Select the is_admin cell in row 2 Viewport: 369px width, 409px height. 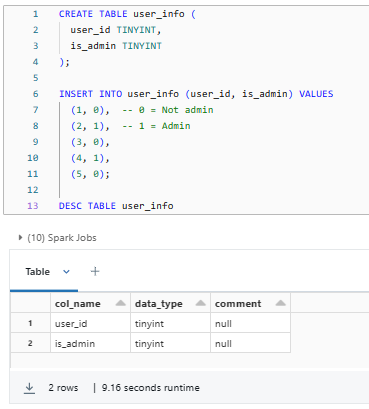coord(90,343)
